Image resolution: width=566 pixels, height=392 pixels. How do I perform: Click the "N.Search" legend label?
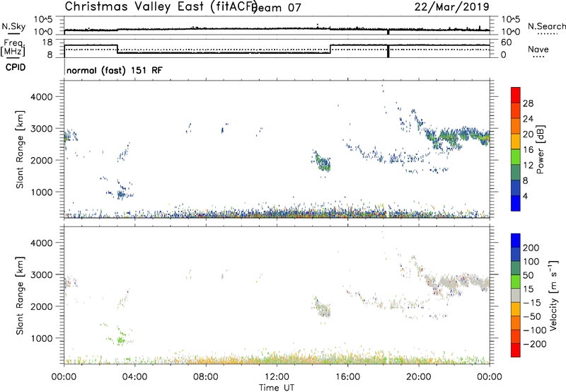(x=546, y=26)
